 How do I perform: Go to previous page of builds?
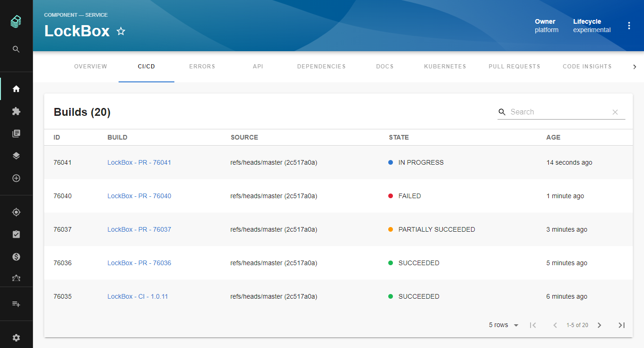[555, 325]
